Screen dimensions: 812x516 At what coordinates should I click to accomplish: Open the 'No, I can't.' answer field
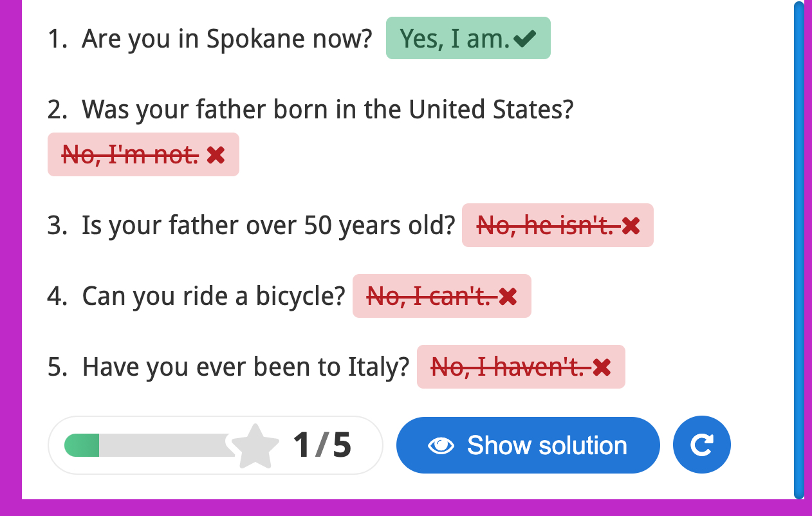tap(442, 296)
